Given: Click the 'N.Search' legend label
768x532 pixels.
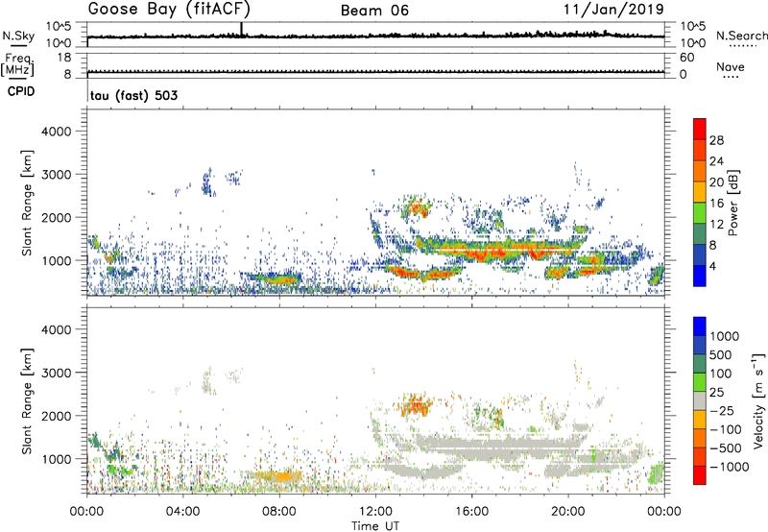Looking at the screenshot, I should 741,36.
